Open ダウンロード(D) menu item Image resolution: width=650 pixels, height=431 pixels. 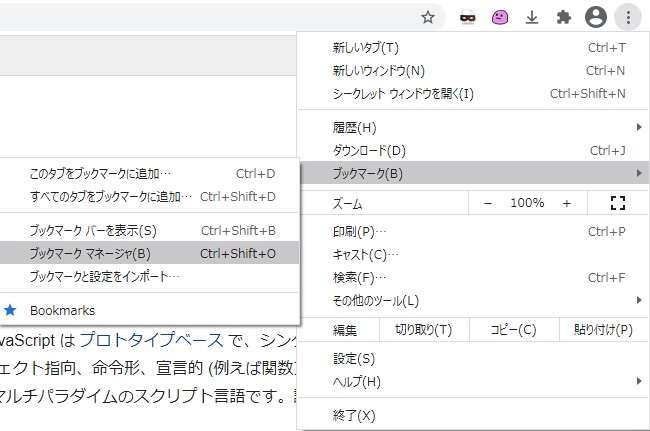point(473,150)
